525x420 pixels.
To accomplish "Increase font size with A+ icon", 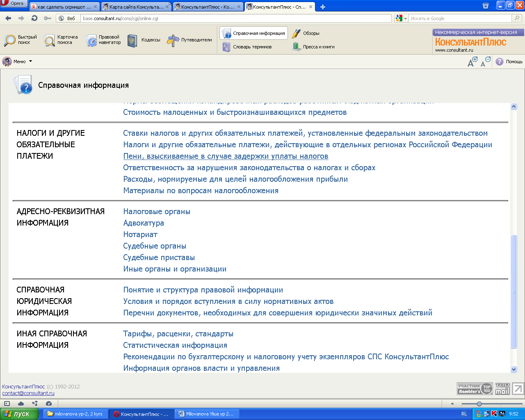I will point(472,62).
